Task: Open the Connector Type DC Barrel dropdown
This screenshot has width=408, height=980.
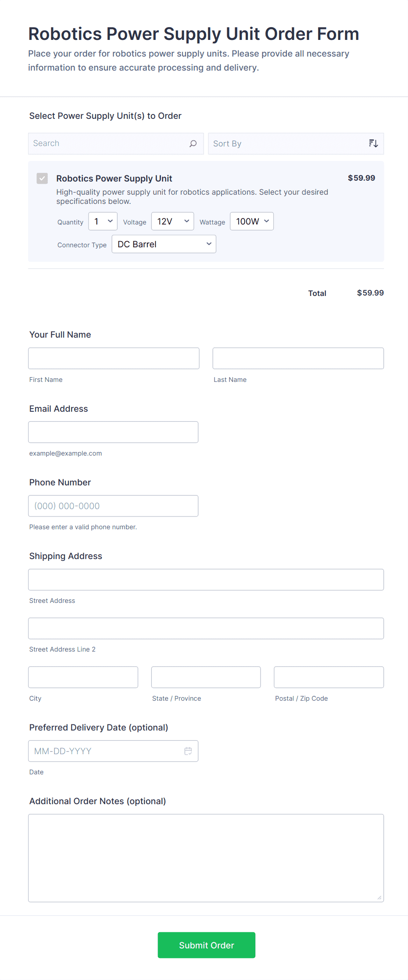Action: pyautogui.click(x=163, y=244)
